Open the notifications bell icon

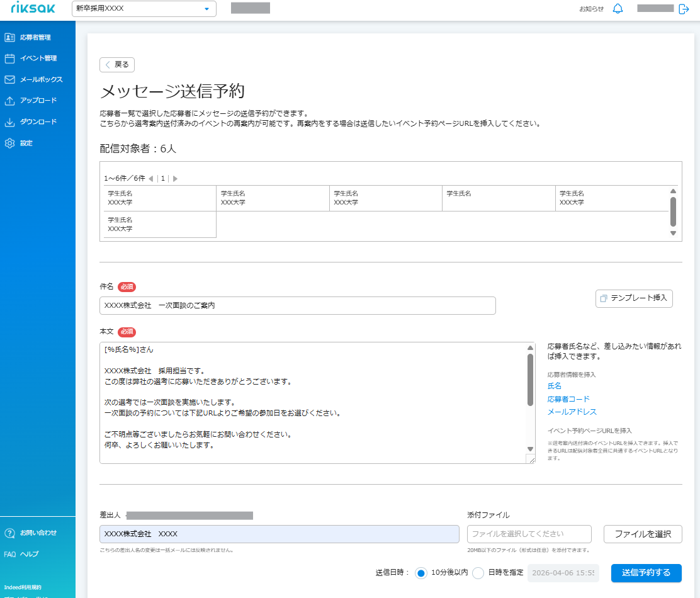[x=618, y=8]
